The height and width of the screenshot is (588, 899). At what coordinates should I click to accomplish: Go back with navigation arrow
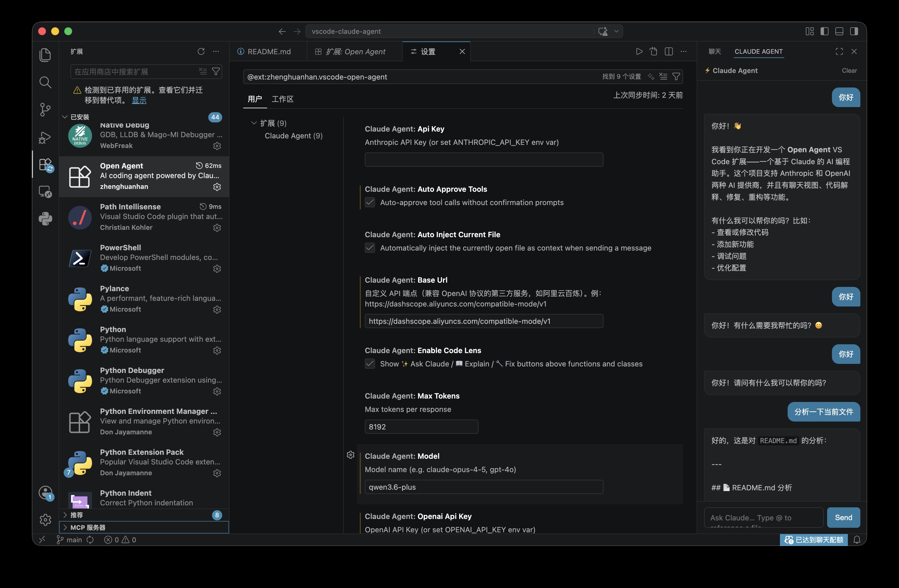[x=282, y=31]
